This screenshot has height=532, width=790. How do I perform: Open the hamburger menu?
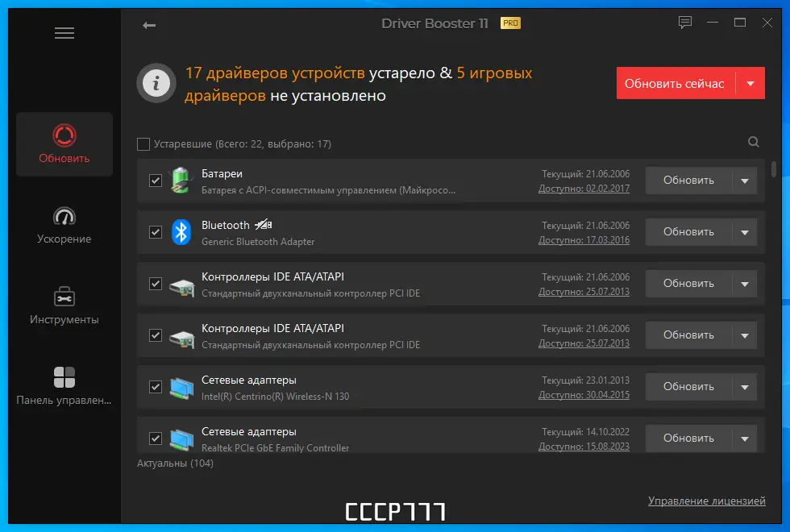coord(64,33)
